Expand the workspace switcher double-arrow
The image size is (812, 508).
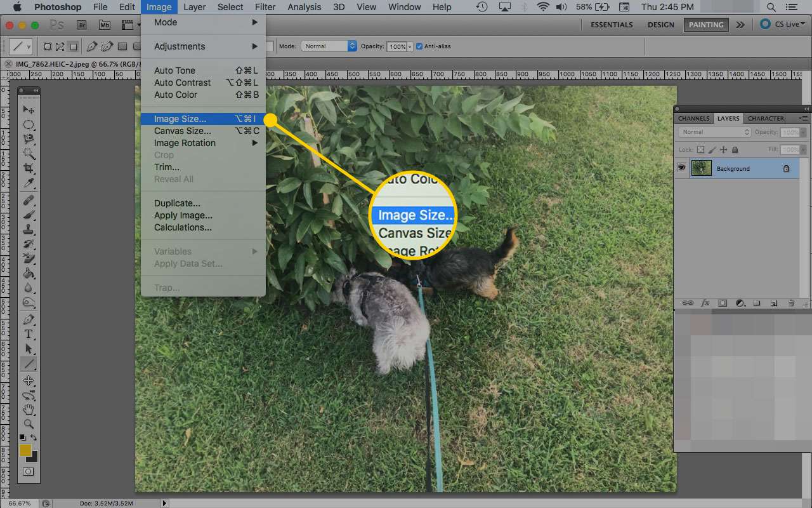coord(740,25)
